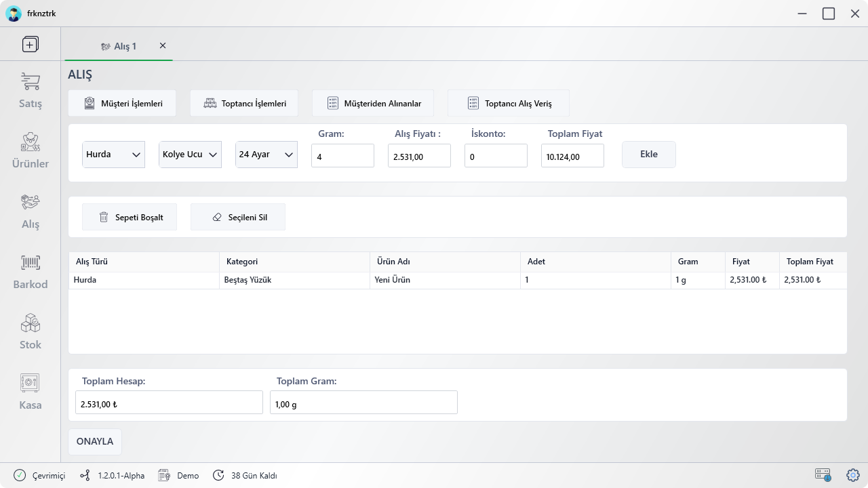Click the 38 Gün Kaldı refresh icon
Image resolution: width=868 pixels, height=488 pixels.
tap(218, 476)
